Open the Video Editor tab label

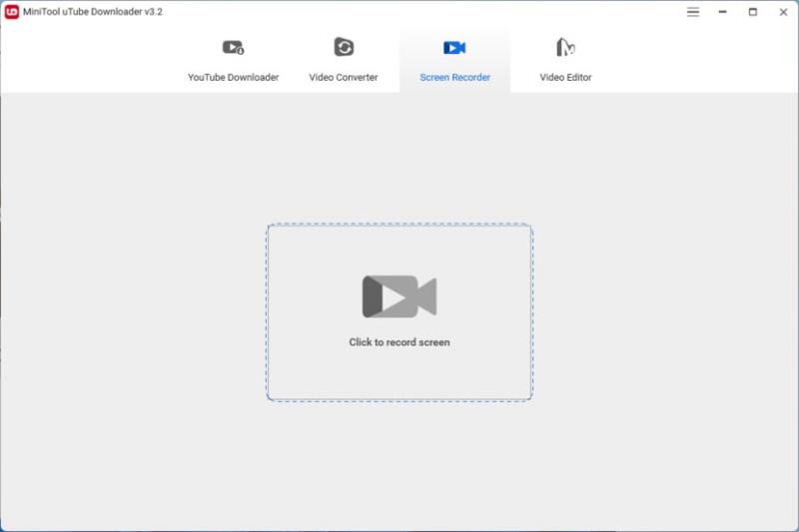click(565, 78)
